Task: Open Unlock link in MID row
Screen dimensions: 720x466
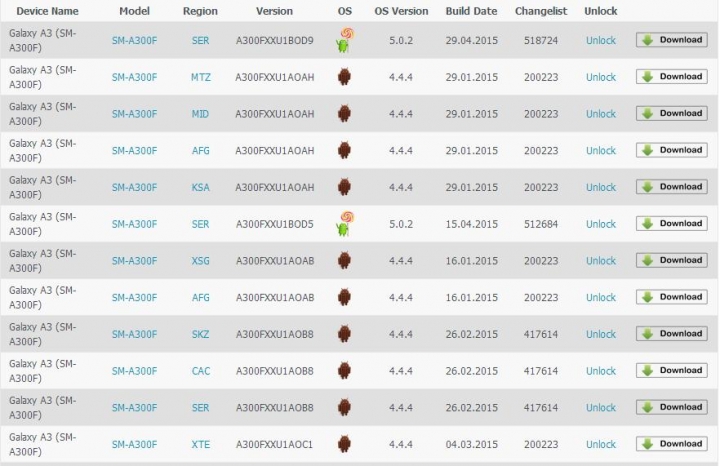Action: click(x=601, y=114)
